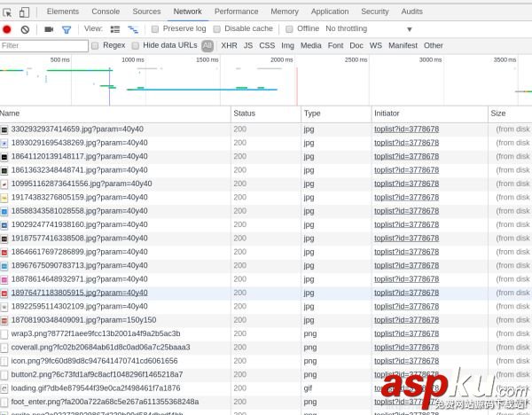Screen dimensions: 532x415
Task: Sort by the Initiator column header
Action: click(x=429, y=114)
